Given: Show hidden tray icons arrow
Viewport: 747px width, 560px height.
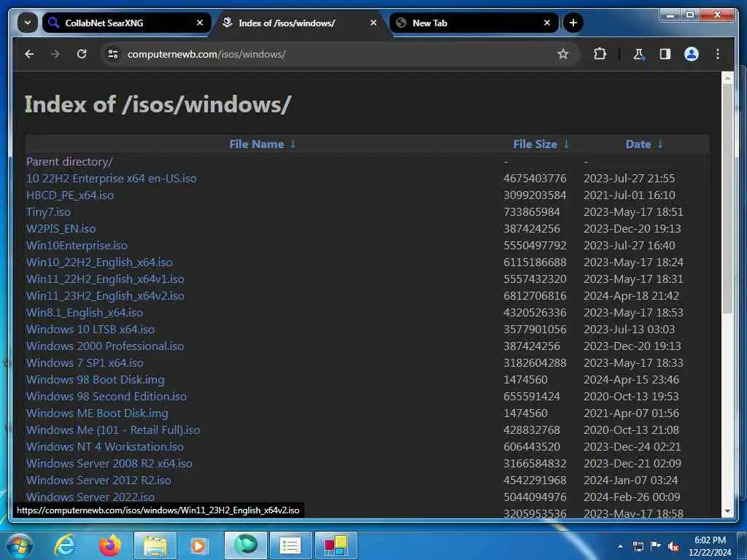Looking at the screenshot, I should (620, 546).
